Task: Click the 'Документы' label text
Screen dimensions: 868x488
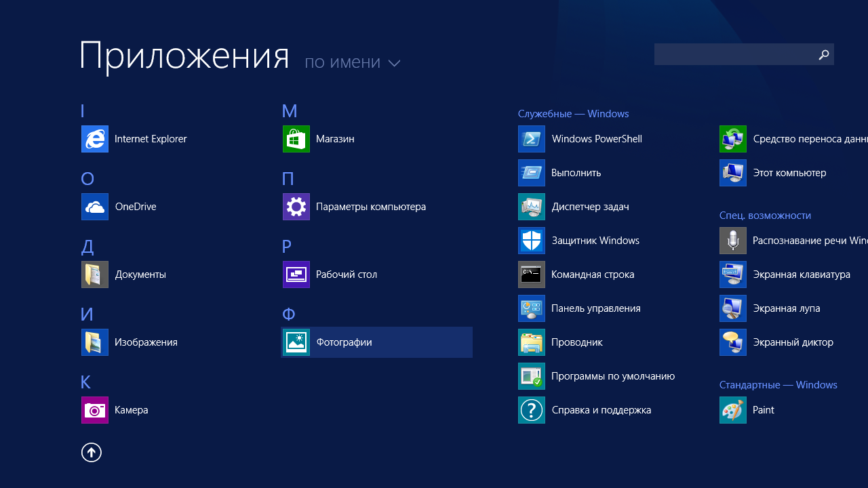Action: 140,274
